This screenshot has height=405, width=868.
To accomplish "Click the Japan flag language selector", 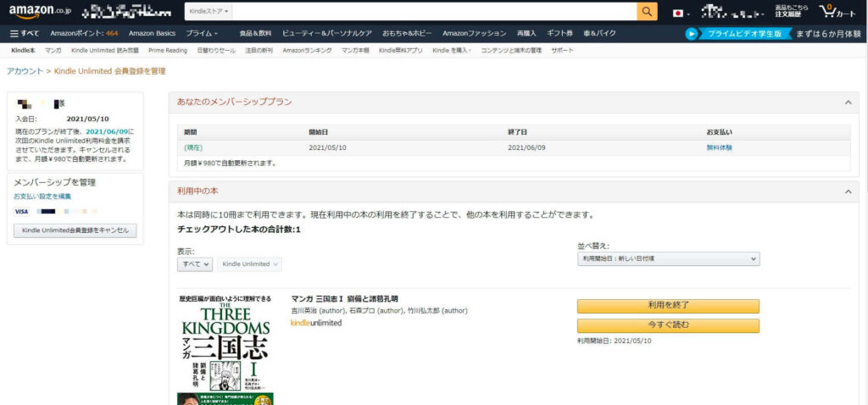I will pyautogui.click(x=681, y=13).
